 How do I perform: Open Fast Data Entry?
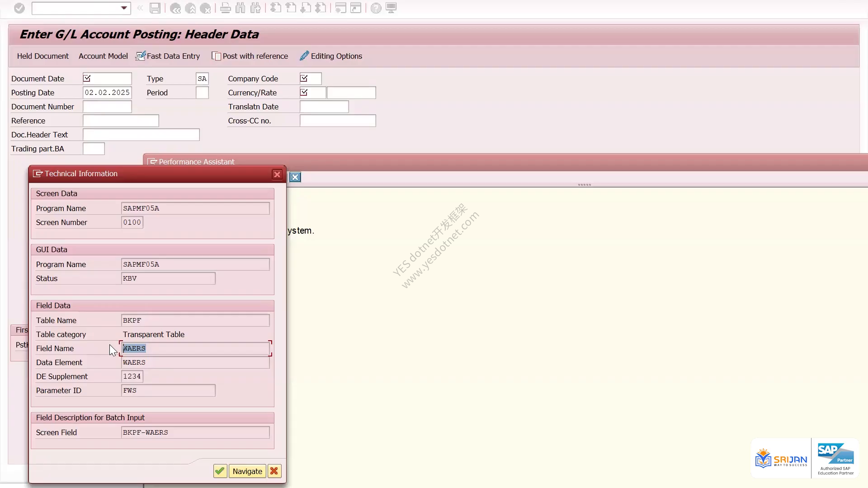pyautogui.click(x=168, y=56)
